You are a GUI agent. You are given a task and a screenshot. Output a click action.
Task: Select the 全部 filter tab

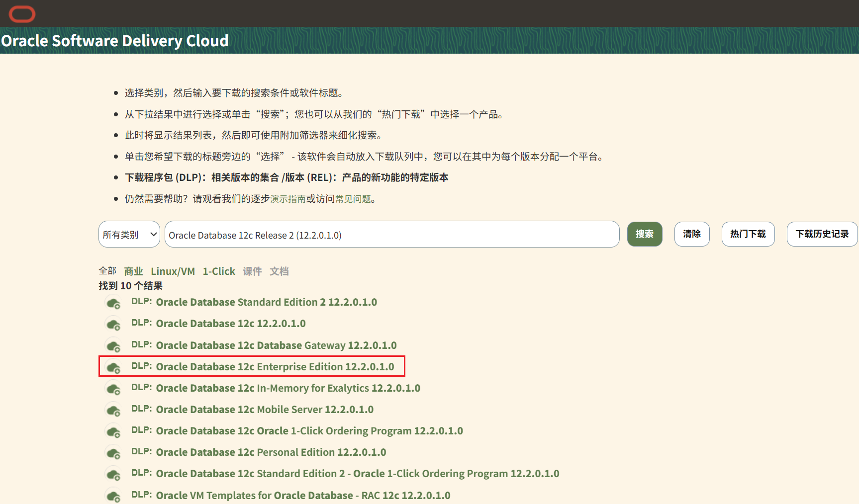pos(107,271)
